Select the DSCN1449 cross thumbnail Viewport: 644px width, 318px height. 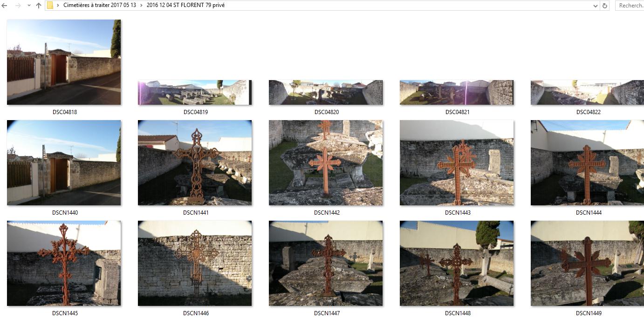[x=587, y=263]
